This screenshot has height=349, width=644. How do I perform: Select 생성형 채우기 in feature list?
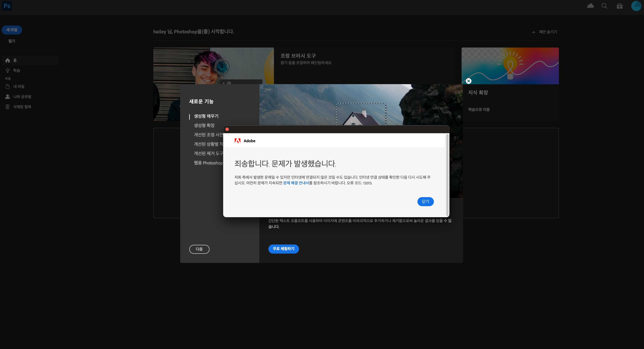point(206,116)
